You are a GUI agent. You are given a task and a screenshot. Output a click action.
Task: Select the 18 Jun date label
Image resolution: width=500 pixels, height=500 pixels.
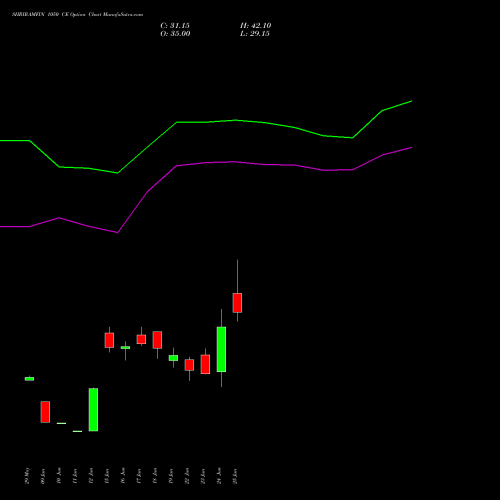pyautogui.click(x=155, y=476)
